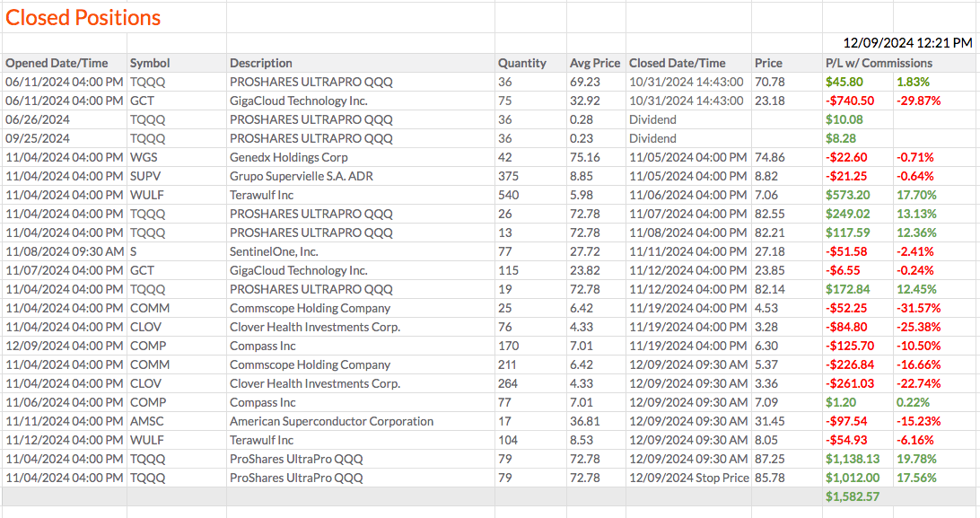
Task: Select the Avg Price column header
Action: coord(595,63)
